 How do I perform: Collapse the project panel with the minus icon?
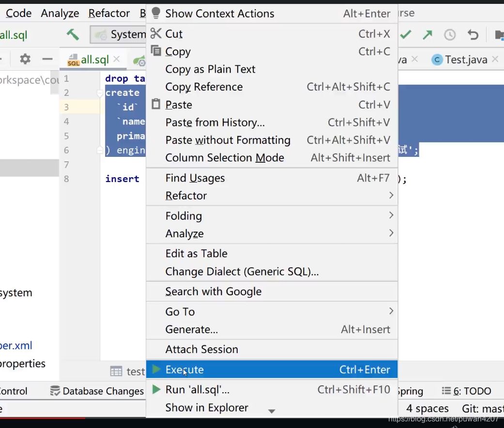[47, 59]
